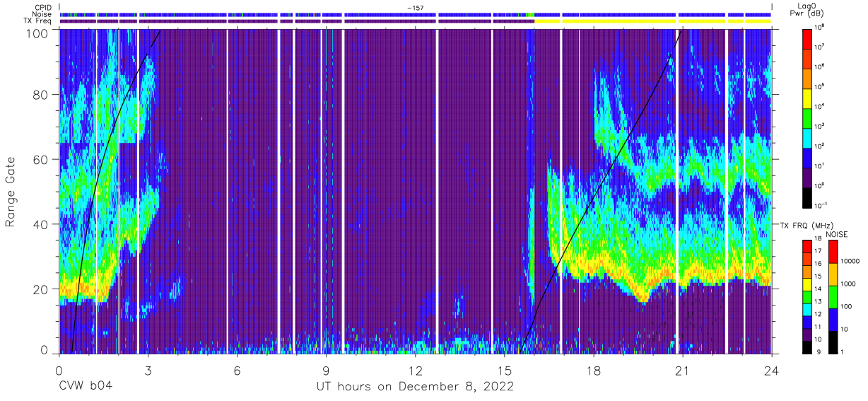Viewport: 868px width, 401px height.
Task: Click the '12' tick on UT hours axis
Action: click(x=416, y=370)
